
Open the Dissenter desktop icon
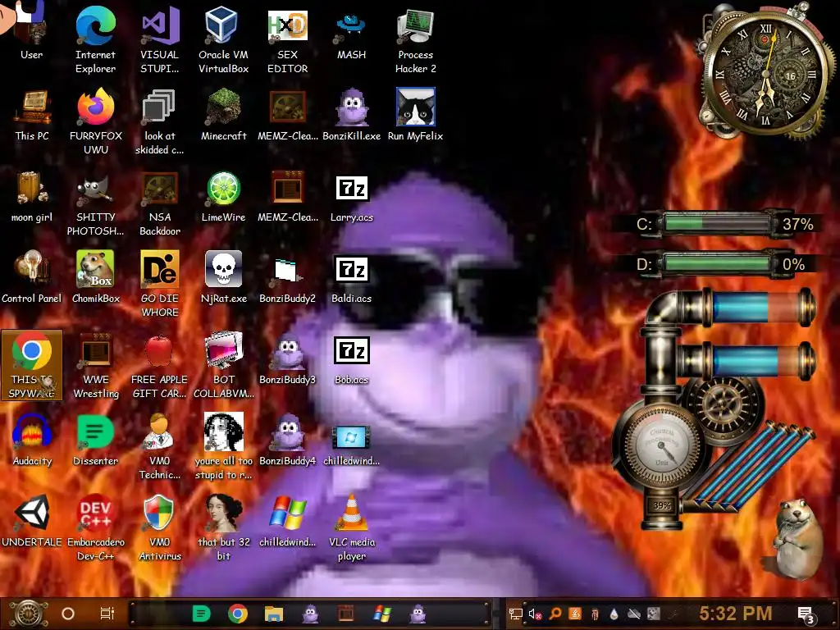(96, 440)
